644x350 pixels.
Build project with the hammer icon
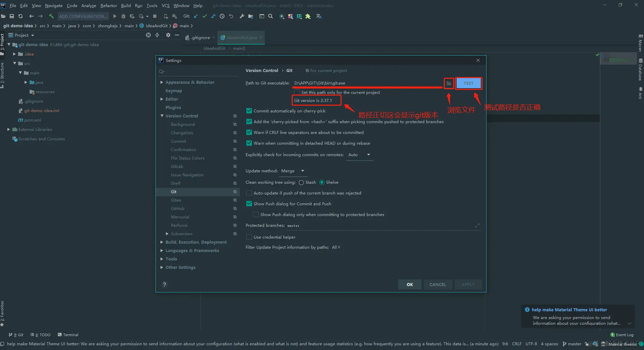(x=51, y=16)
